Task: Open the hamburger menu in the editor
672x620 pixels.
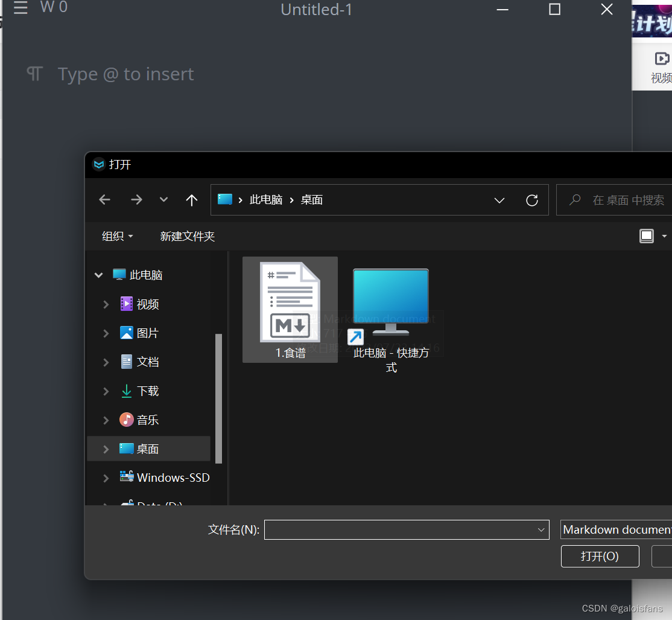Action: (20, 8)
